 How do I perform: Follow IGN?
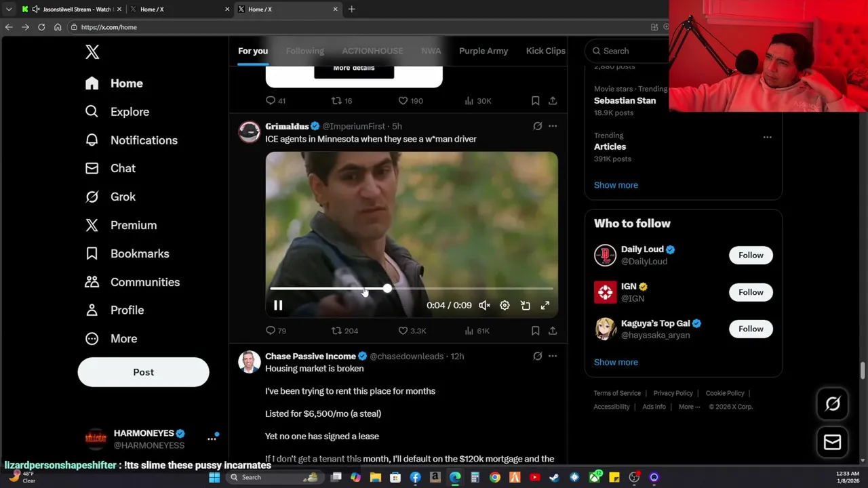click(x=751, y=292)
